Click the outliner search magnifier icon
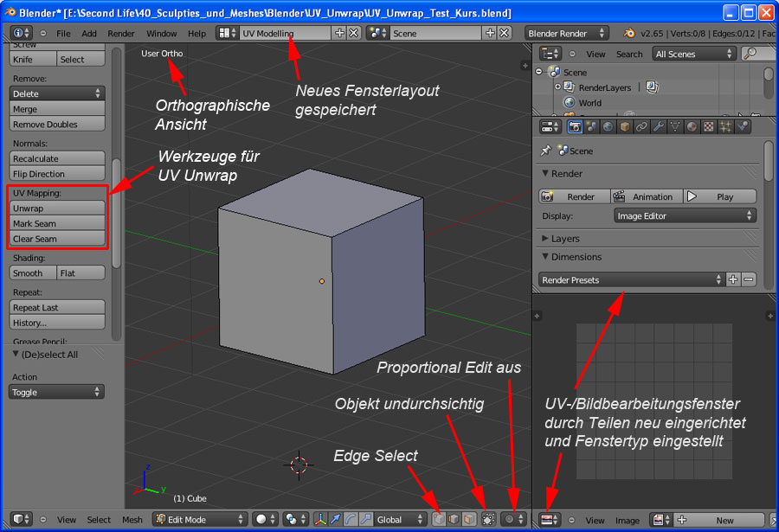The image size is (779, 532). (748, 54)
